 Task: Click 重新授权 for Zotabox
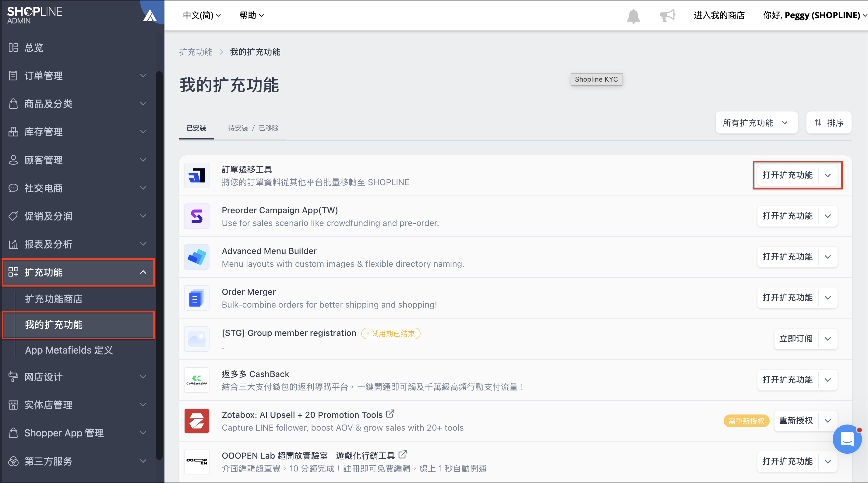pyautogui.click(x=796, y=420)
